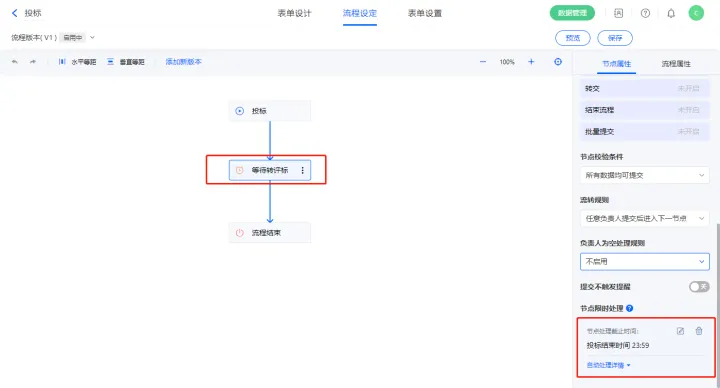The height and width of the screenshot is (388, 720).
Task: Switch to the 流程设定 tab
Action: 360,13
